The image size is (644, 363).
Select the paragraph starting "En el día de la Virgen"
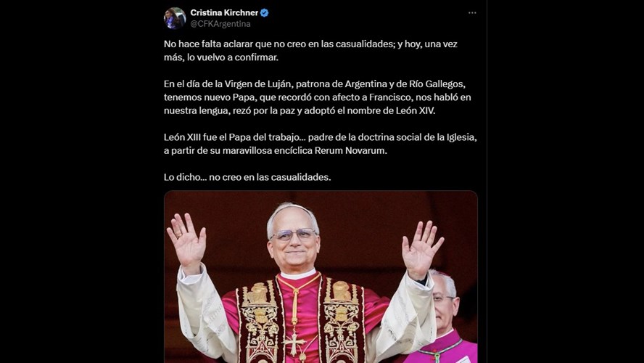coord(318,97)
